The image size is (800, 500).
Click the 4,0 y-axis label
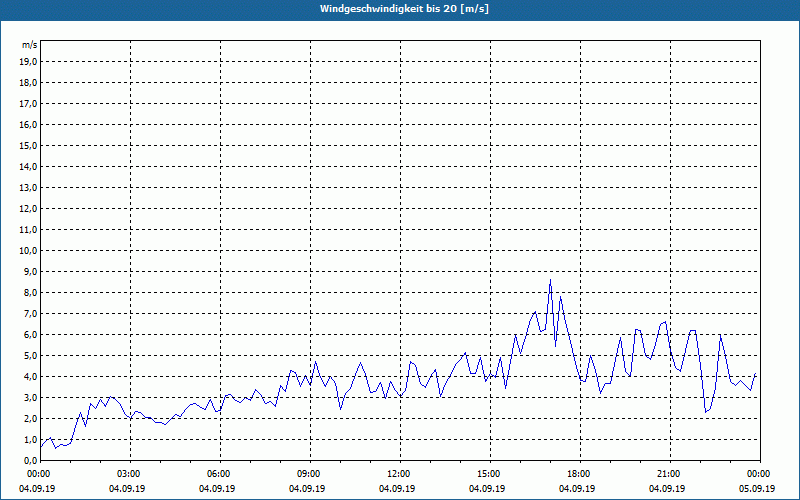tap(30, 377)
